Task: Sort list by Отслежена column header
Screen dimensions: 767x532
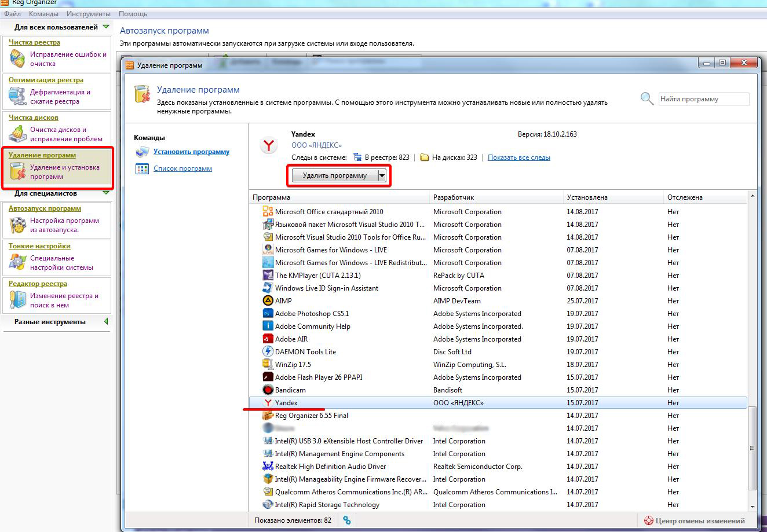Action: pos(706,197)
